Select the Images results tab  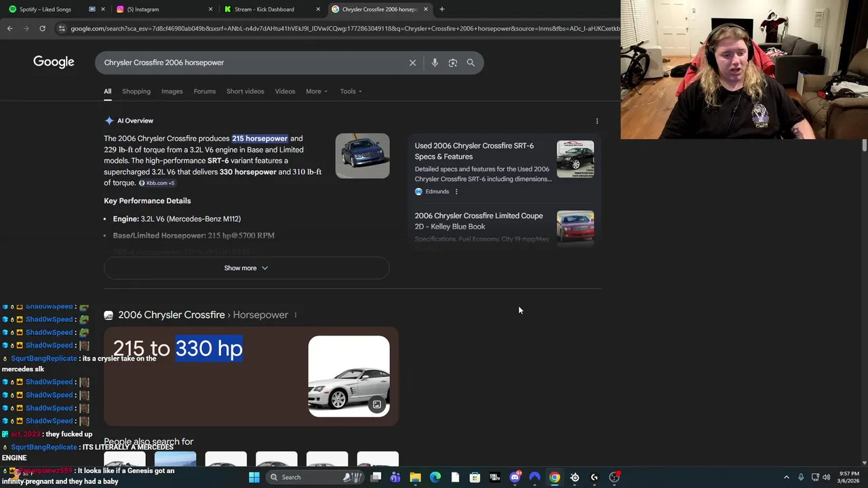(x=172, y=91)
